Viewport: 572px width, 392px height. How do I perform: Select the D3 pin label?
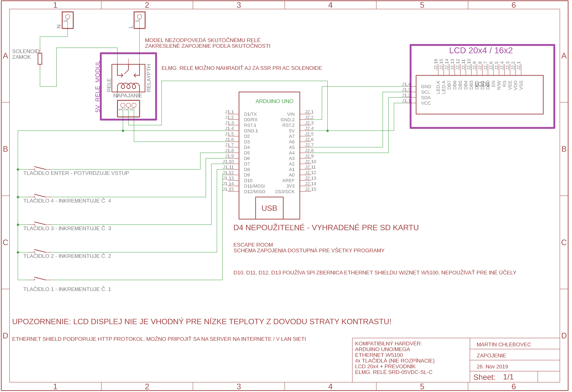[x=247, y=142]
